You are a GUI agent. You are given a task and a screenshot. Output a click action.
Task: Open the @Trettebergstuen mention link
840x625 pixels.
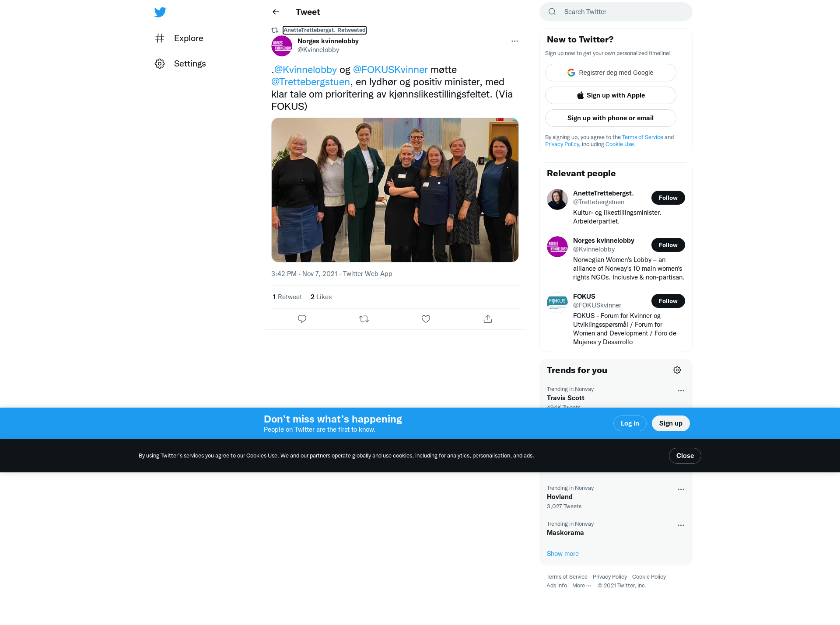tap(311, 82)
